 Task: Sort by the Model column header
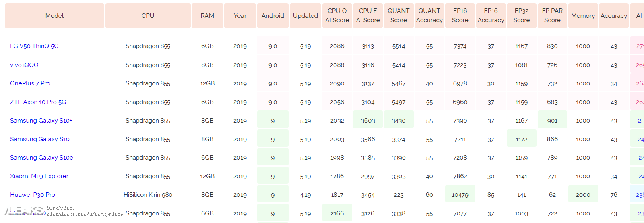click(54, 16)
